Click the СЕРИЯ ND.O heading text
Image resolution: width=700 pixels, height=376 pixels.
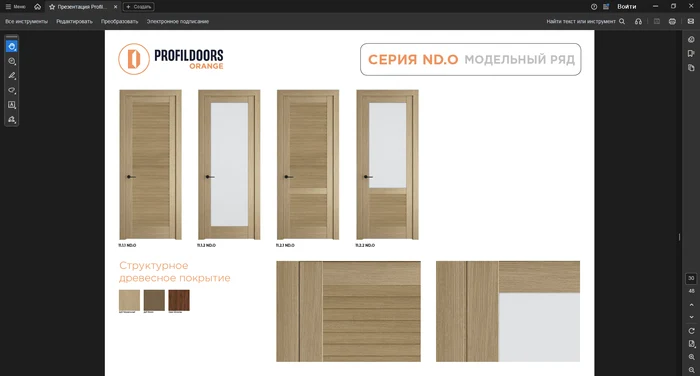pyautogui.click(x=413, y=59)
